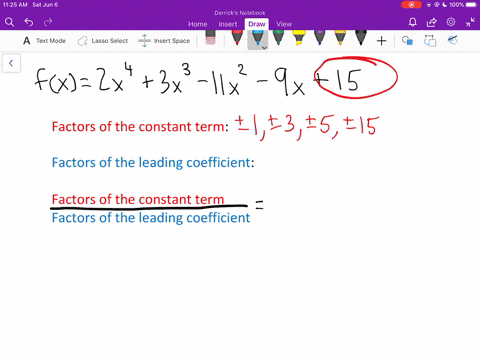Select the yellow highlighter
Screen dimensions: 480x360
click(299, 38)
